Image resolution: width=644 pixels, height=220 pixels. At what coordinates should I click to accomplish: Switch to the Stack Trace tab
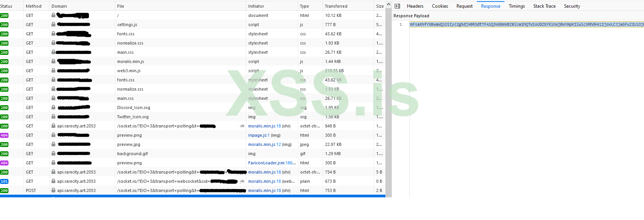(544, 6)
